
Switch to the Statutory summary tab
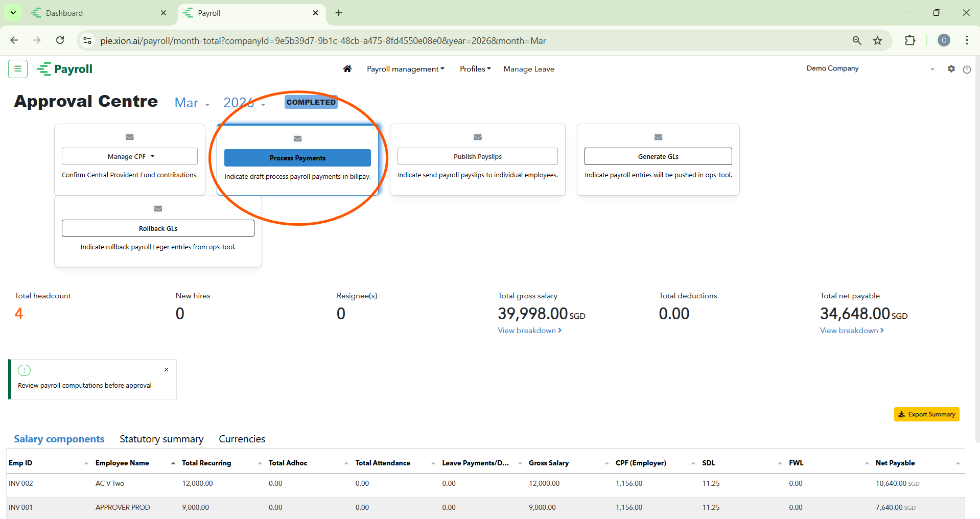[161, 439]
